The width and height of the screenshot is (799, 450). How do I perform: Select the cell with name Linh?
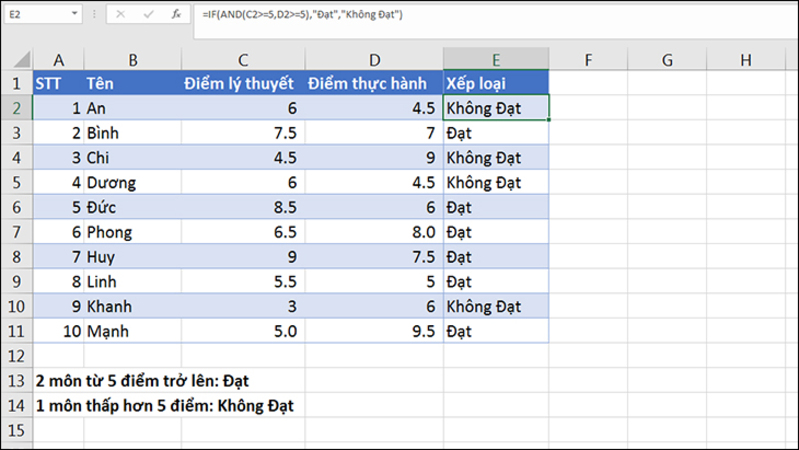(132, 281)
